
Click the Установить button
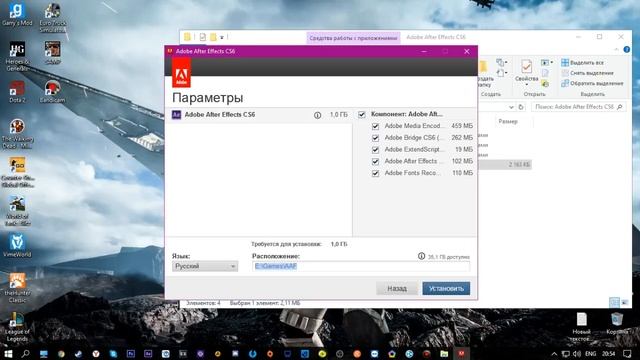446,288
